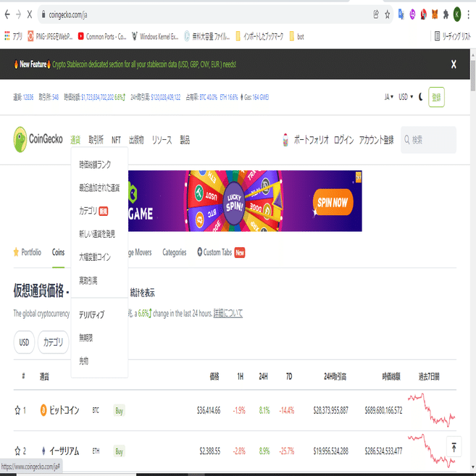The image size is (476, 476).
Task: Select 時価総額ランク menu entry
Action: point(95,164)
